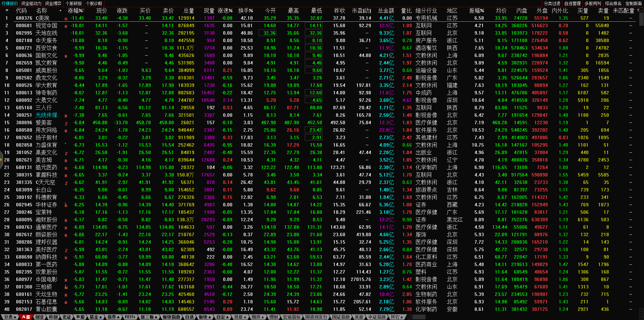The image size is (644, 320).
Task: Switch to the 个股诊断 tab
Action: coord(94,3)
